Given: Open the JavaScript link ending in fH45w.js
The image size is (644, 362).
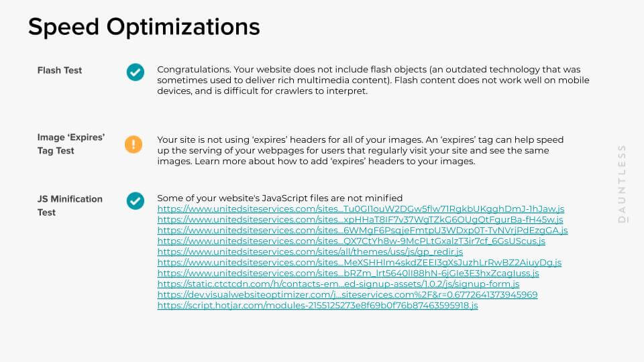Looking at the screenshot, I should (x=360, y=220).
